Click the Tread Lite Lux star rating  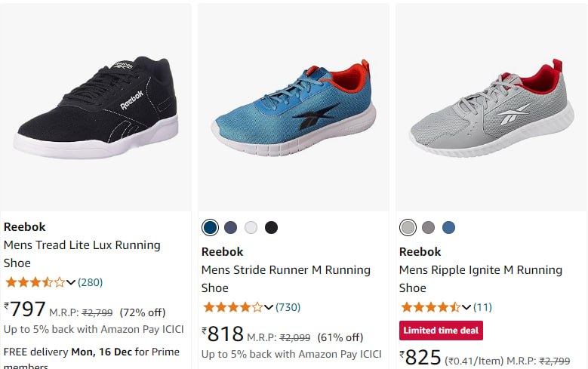(35, 282)
